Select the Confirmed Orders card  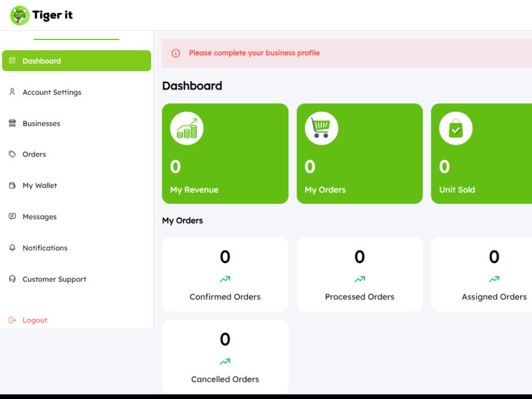225,274
